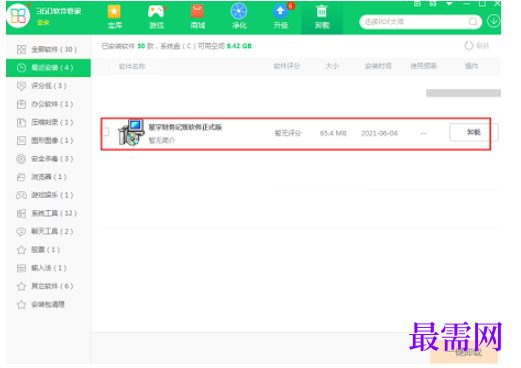
Task: Open 安装包清理 in sidebar
Action: coord(48,304)
